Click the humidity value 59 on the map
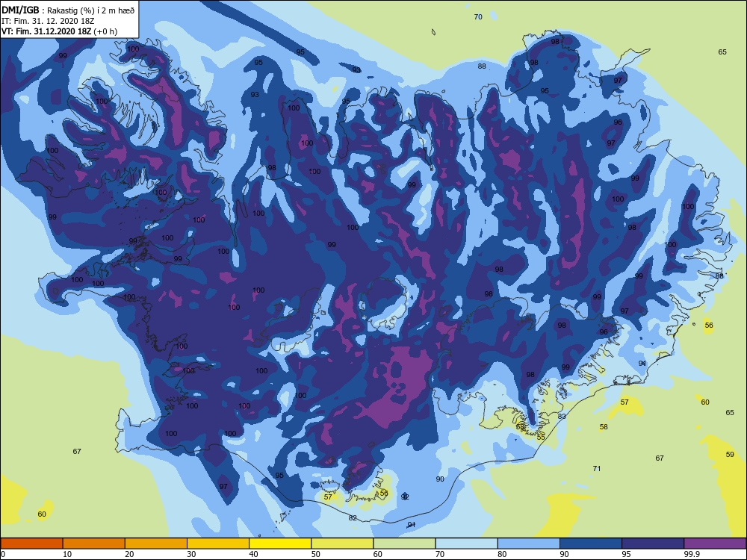This screenshot has width=747, height=560. tap(730, 454)
